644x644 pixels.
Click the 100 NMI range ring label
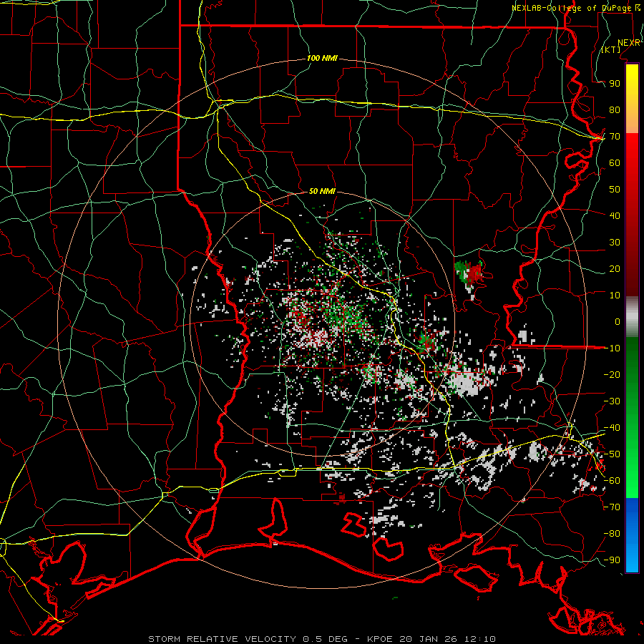coord(322,59)
